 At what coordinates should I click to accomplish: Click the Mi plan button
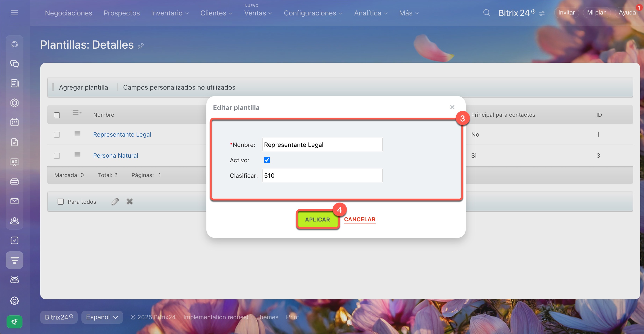pos(597,12)
